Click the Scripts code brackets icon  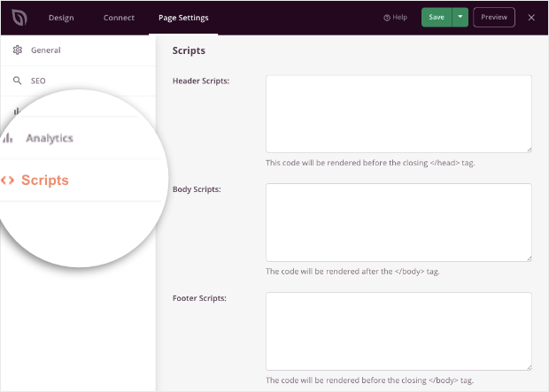click(8, 181)
